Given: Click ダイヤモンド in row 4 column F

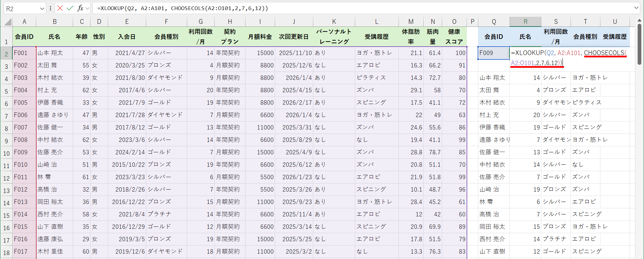Looking at the screenshot, I should pyautogui.click(x=165, y=78).
